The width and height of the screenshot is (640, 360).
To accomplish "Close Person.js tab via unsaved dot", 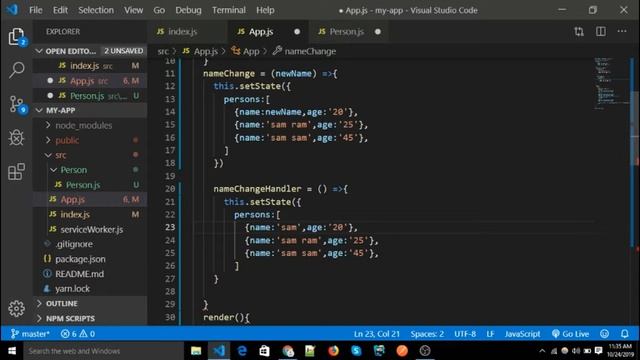I will point(378,31).
